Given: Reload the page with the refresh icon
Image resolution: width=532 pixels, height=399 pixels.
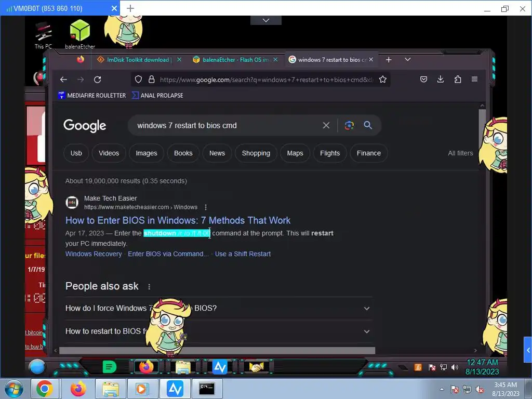Looking at the screenshot, I should point(97,79).
